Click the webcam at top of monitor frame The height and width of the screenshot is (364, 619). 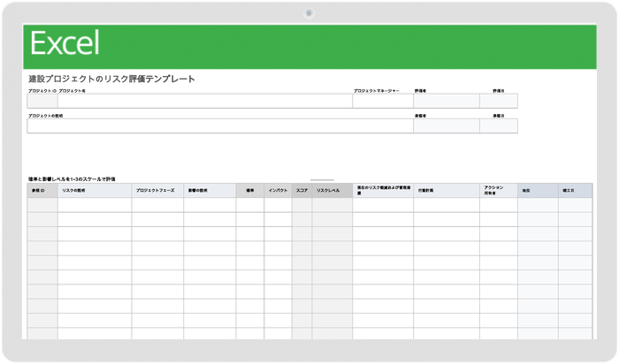pyautogui.click(x=309, y=13)
